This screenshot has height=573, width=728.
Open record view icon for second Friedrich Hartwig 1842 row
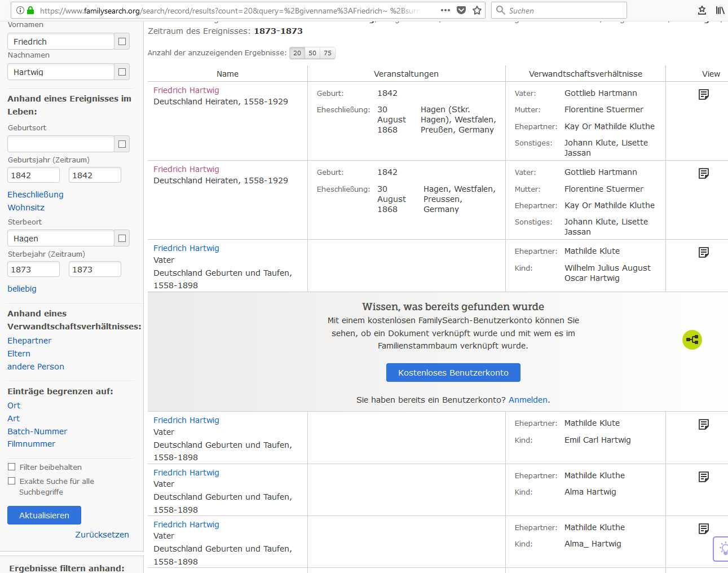tap(703, 173)
